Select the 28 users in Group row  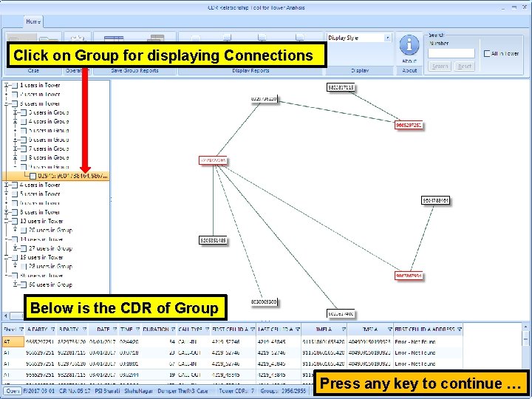pos(50,266)
